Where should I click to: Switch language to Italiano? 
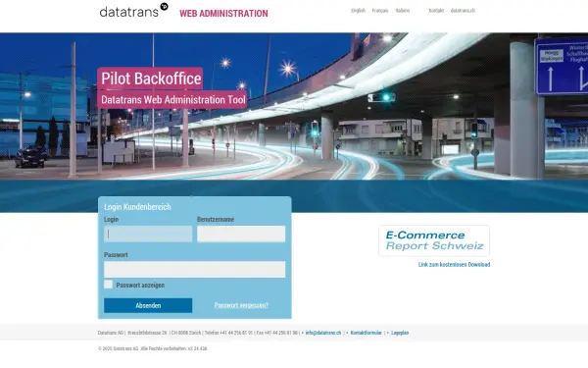[403, 11]
